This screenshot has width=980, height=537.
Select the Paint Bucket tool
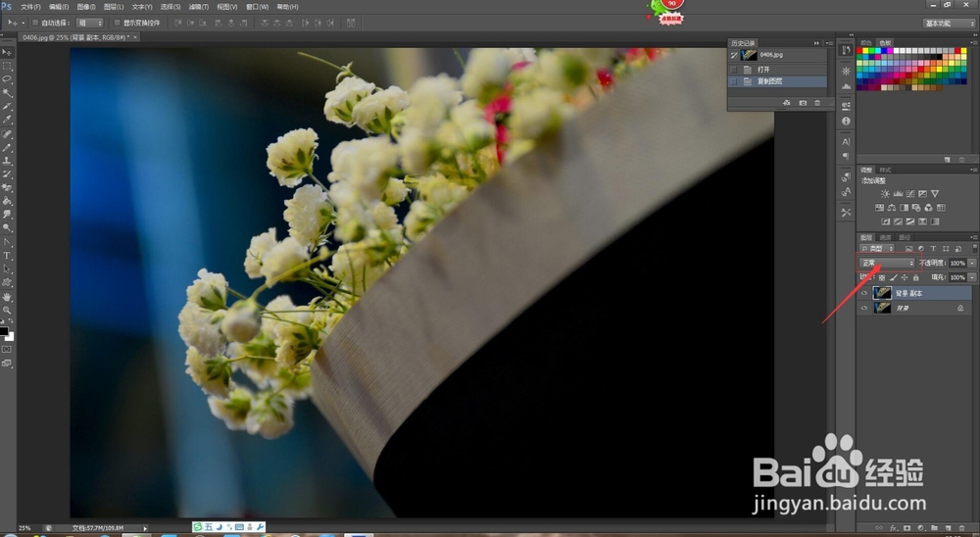7,201
